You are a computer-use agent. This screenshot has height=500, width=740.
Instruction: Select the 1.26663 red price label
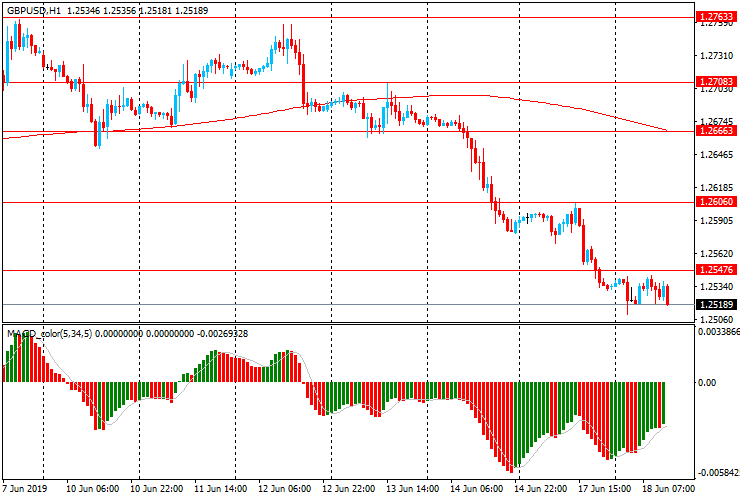[x=716, y=131]
